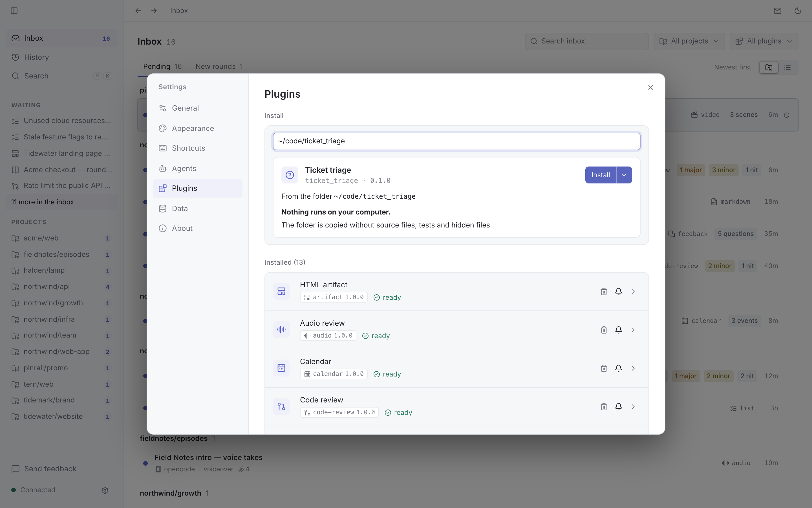Expand Audio review plugin details chevron
Viewport: 812px width, 508px height.
tap(633, 330)
